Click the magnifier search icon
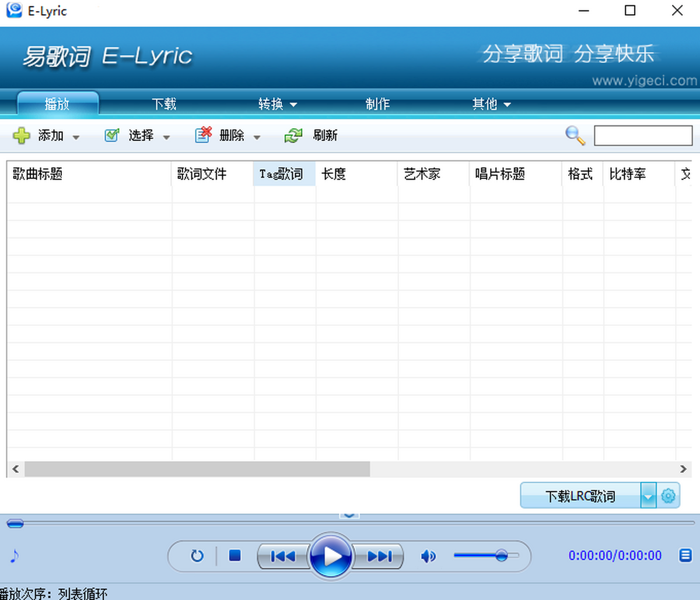700x600 pixels. (x=575, y=135)
